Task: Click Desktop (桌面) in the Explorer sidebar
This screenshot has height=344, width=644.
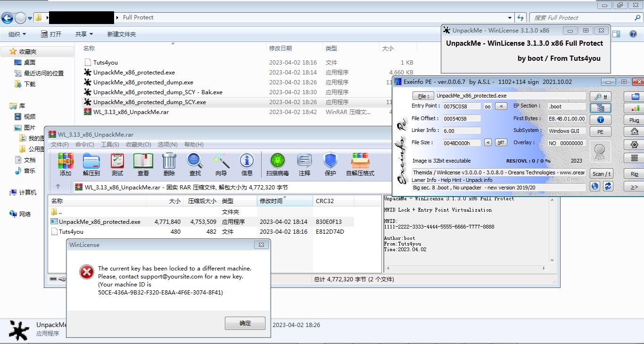Action: [30, 62]
